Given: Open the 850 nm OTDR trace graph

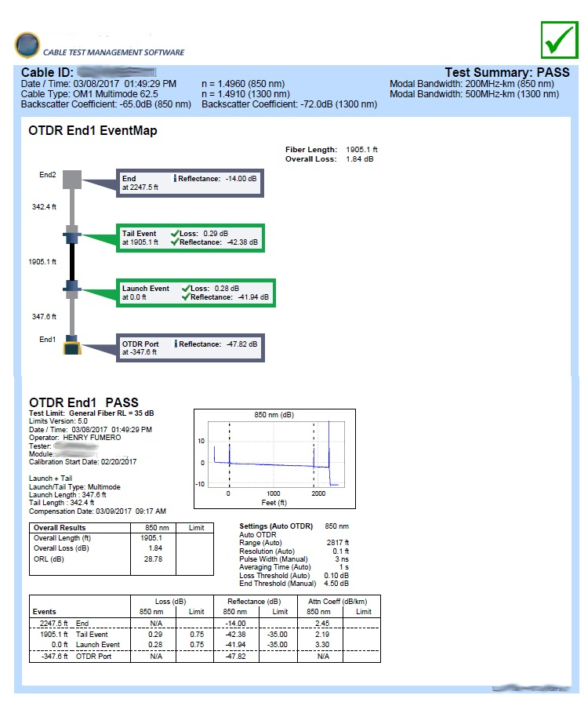Looking at the screenshot, I should click(x=274, y=459).
